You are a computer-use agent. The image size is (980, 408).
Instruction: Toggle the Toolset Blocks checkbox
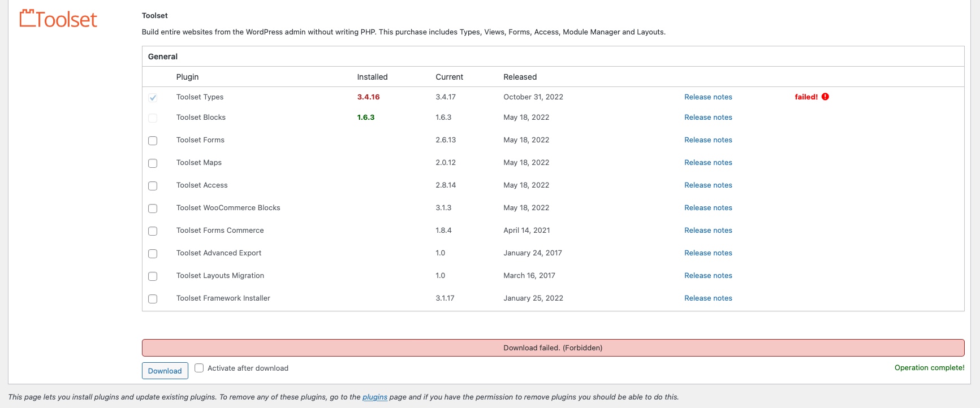[153, 118]
